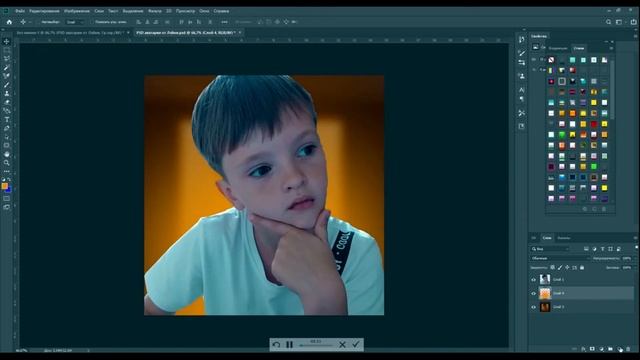The image size is (640, 360).
Task: Switch to the Коррекция tab
Action: coord(558,48)
